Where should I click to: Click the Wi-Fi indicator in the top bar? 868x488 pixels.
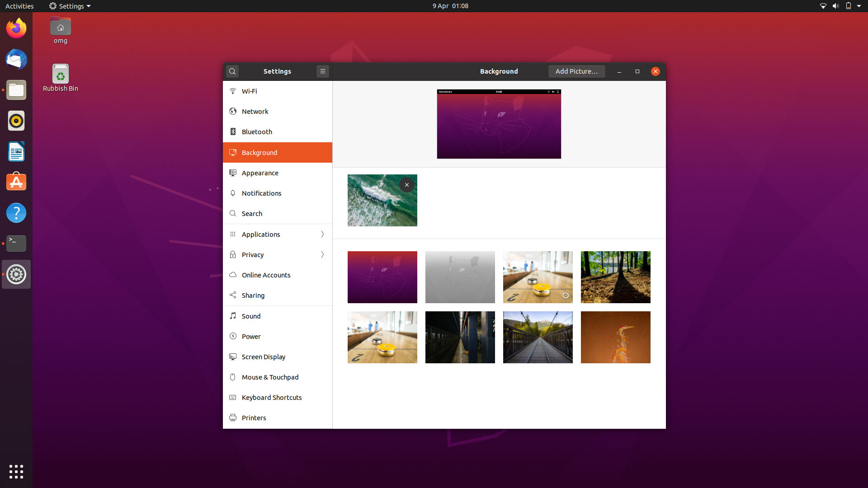coord(823,6)
